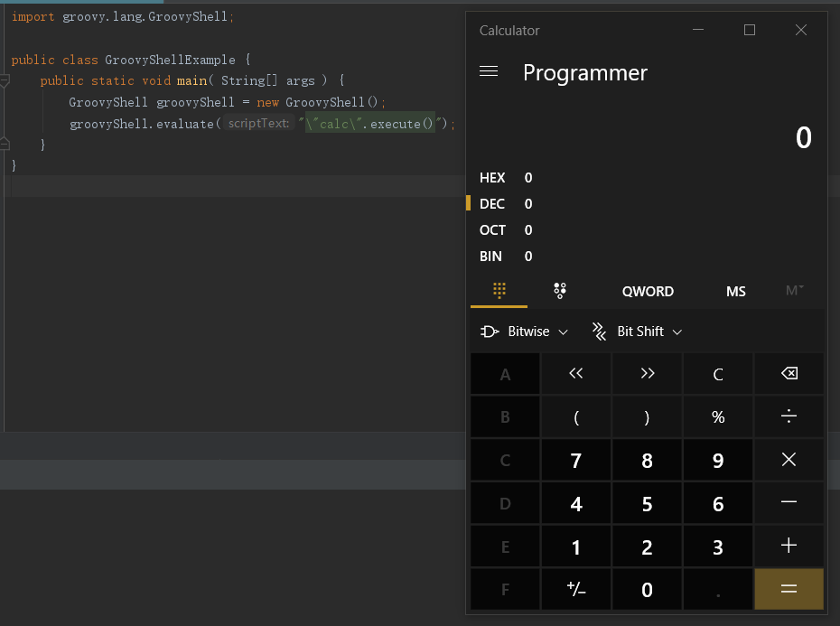840x626 pixels.
Task: Open the calculator hamburger navigation menu
Action: 489,72
